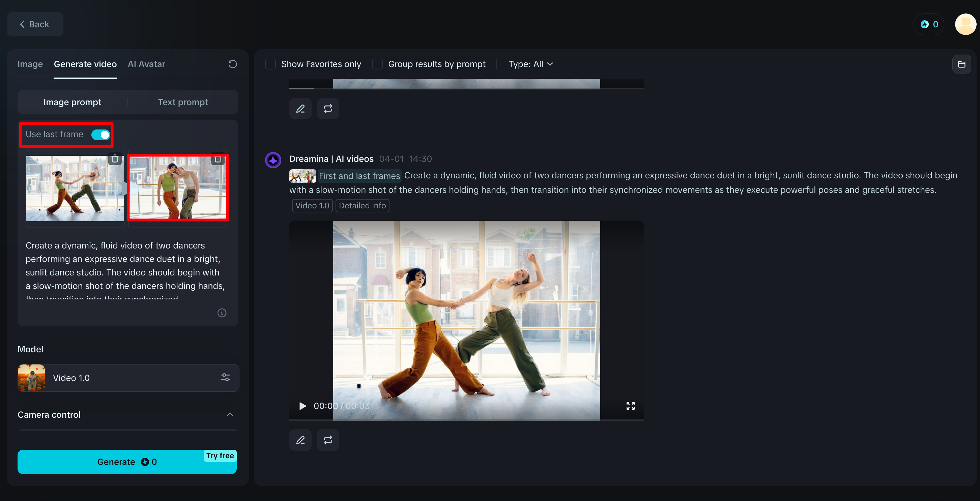Open the Type: All dropdown
Screen dimensions: 980x501
pyautogui.click(x=530, y=64)
